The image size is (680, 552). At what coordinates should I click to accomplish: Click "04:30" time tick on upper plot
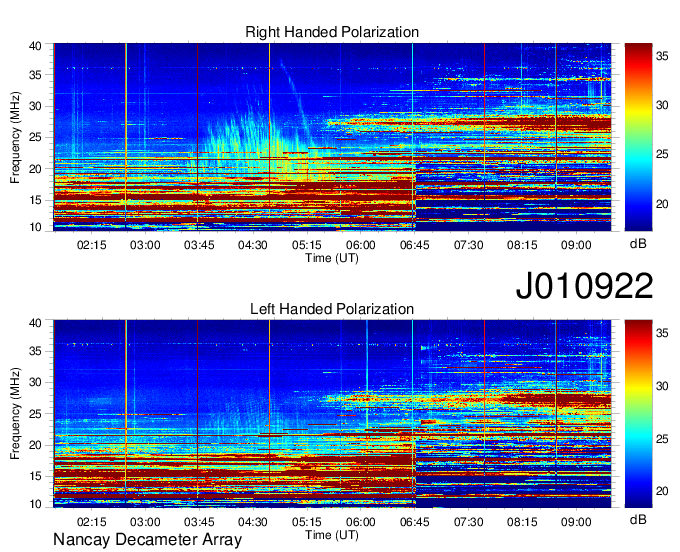tap(253, 245)
